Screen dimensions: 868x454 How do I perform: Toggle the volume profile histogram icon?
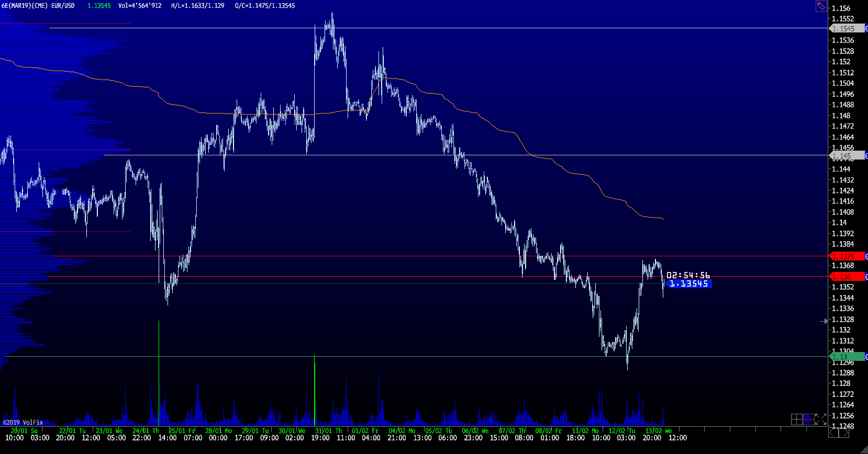point(808,419)
